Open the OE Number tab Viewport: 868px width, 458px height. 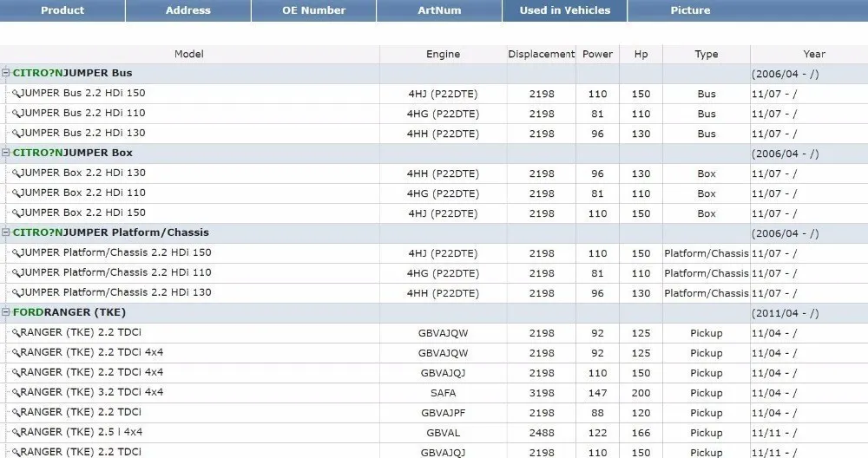click(x=314, y=10)
